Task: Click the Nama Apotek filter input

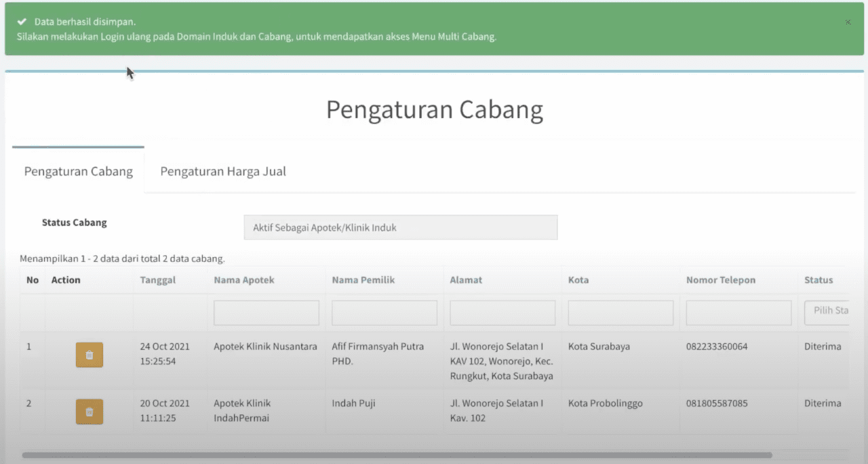Action: [267, 313]
